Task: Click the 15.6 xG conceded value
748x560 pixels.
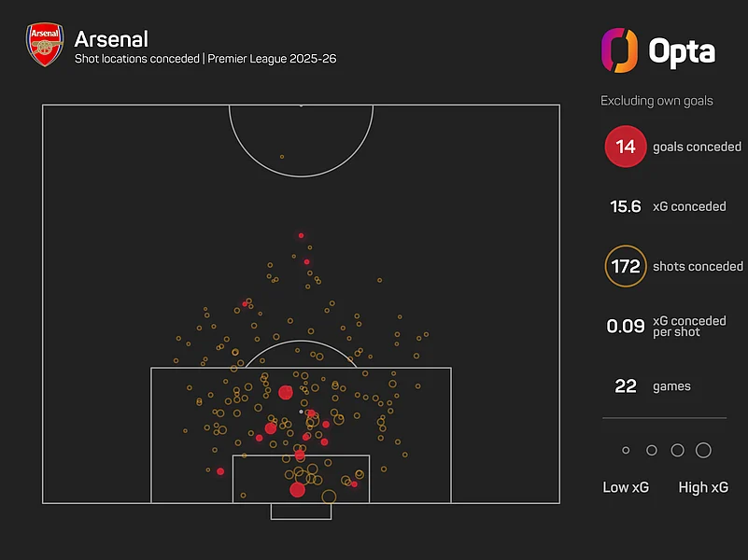Action: tap(624, 206)
